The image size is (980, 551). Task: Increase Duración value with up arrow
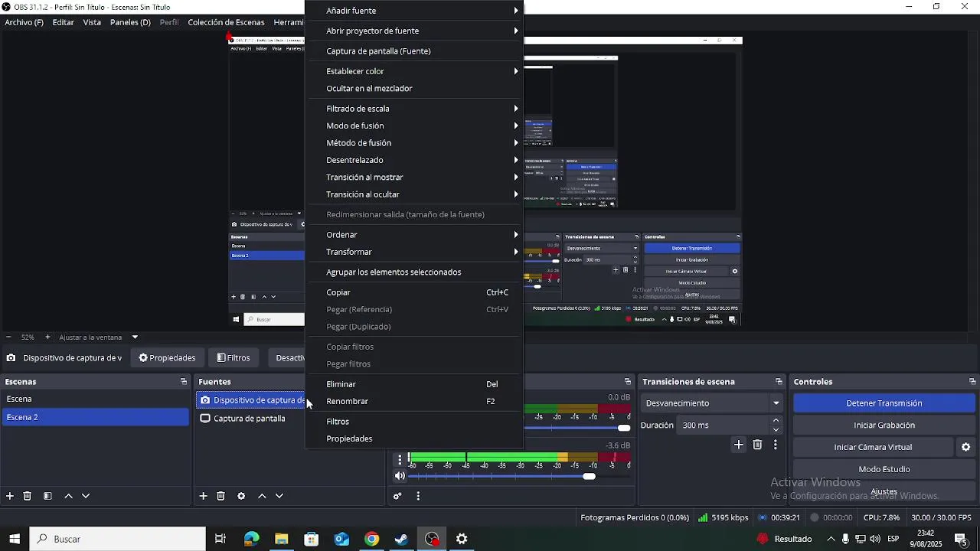tap(776, 420)
